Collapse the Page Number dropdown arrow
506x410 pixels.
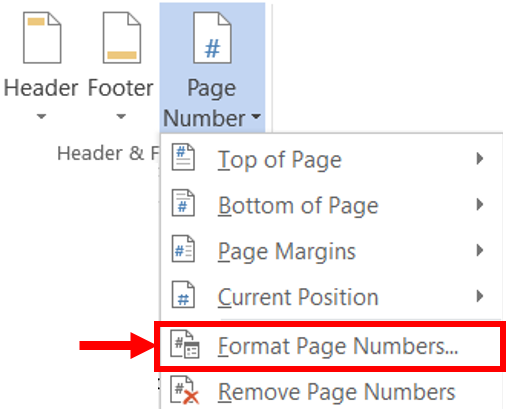tap(256, 116)
